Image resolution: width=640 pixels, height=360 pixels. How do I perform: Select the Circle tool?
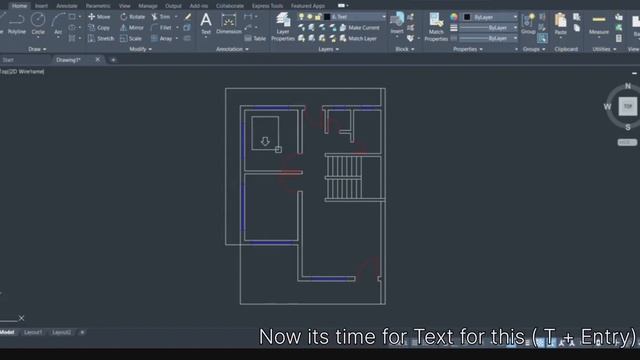(38, 23)
